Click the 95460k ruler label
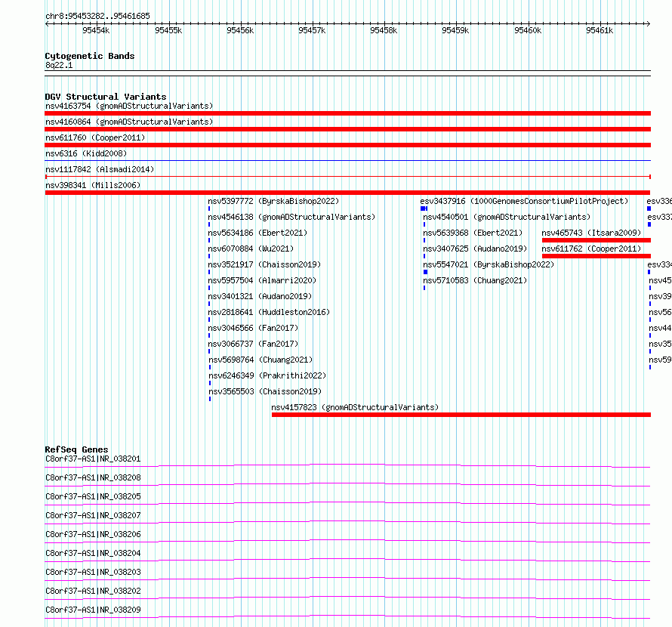Screen dimensions: 672x627 tap(528, 30)
